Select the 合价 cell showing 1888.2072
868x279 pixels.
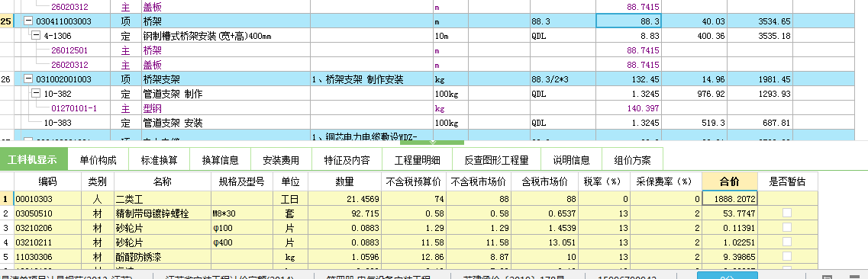pos(730,198)
